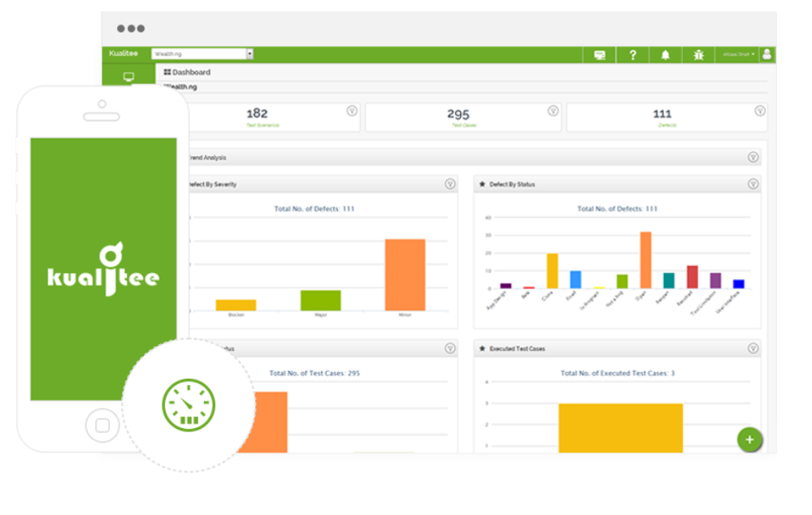Expand the Trend Analysis section
812x515 pixels.
753,157
